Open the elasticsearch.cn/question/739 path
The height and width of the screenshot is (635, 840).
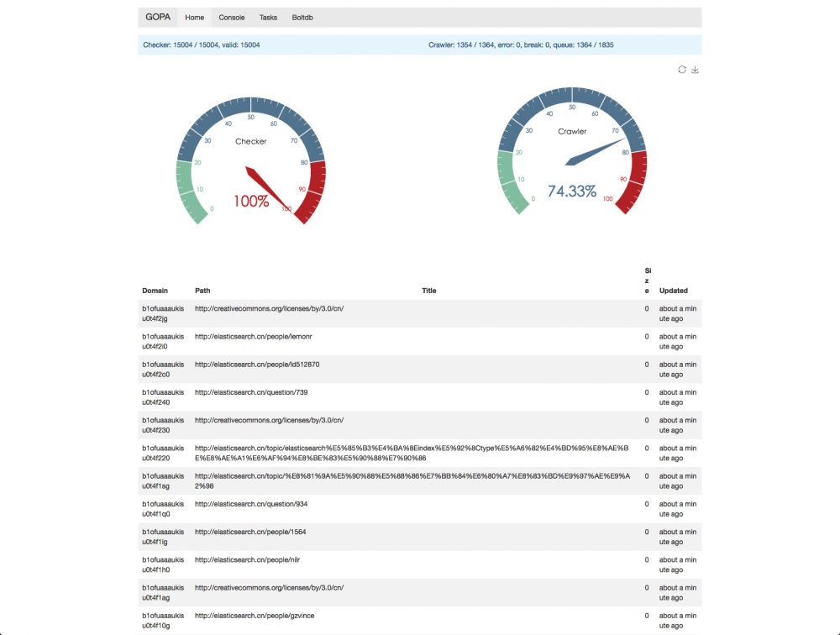pos(251,392)
